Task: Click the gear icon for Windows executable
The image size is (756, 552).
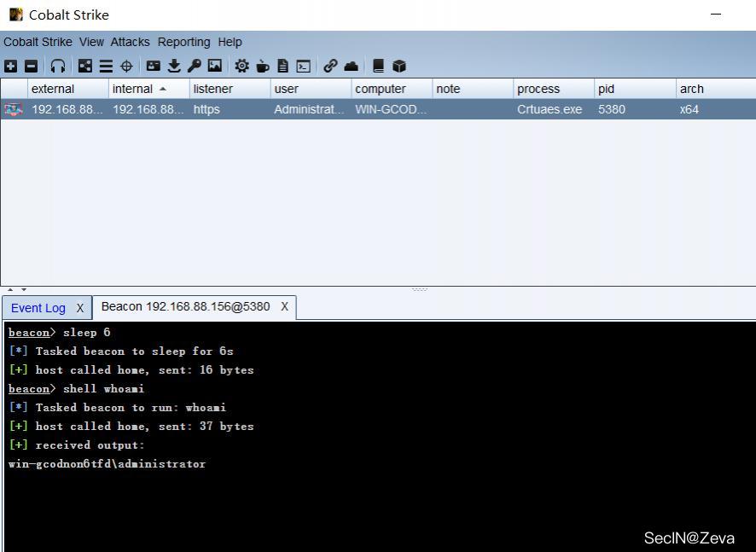Action: click(241, 66)
